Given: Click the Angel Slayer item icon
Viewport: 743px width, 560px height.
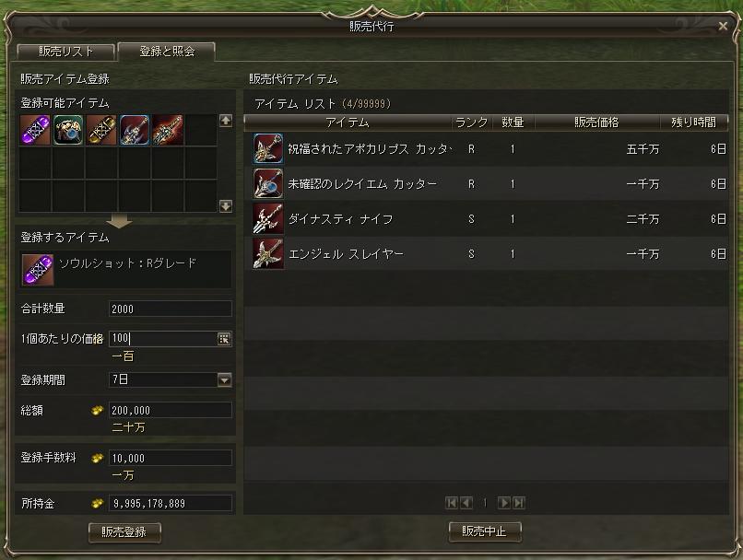Looking at the screenshot, I should [268, 253].
